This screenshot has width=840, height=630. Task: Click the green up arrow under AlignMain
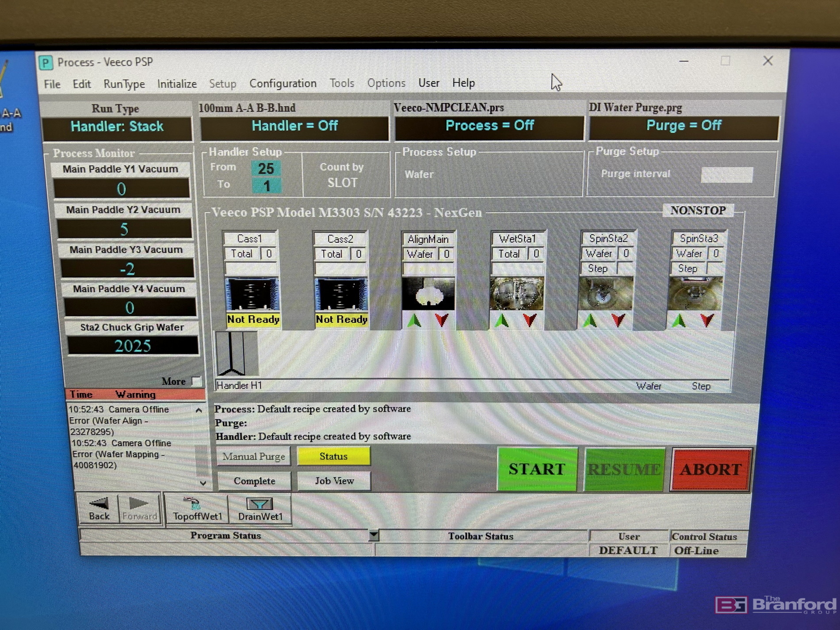coord(414,321)
